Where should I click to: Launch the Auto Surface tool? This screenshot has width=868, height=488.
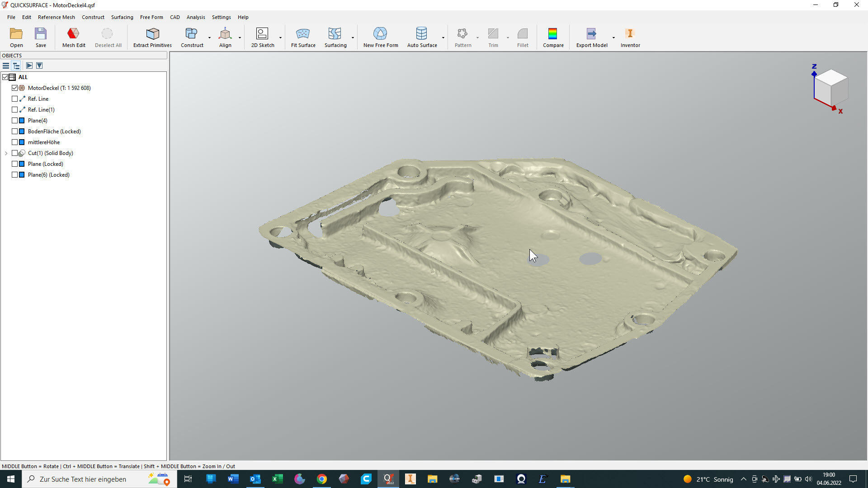[x=421, y=37]
